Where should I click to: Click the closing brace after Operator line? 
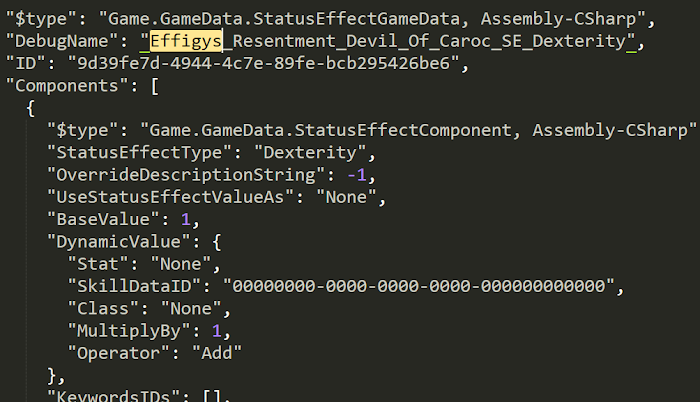click(x=52, y=376)
